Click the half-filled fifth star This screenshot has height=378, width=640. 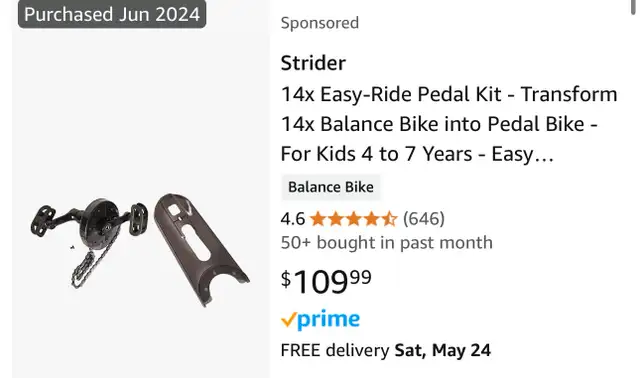tap(389, 219)
